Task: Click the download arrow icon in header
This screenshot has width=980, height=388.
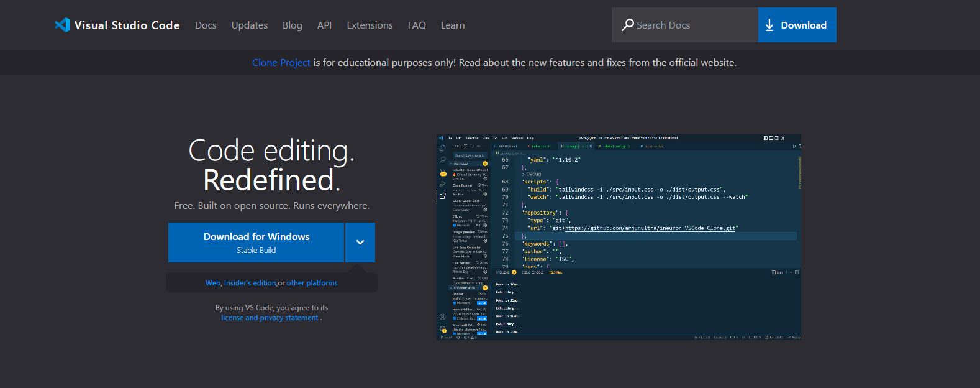Action: [x=769, y=25]
